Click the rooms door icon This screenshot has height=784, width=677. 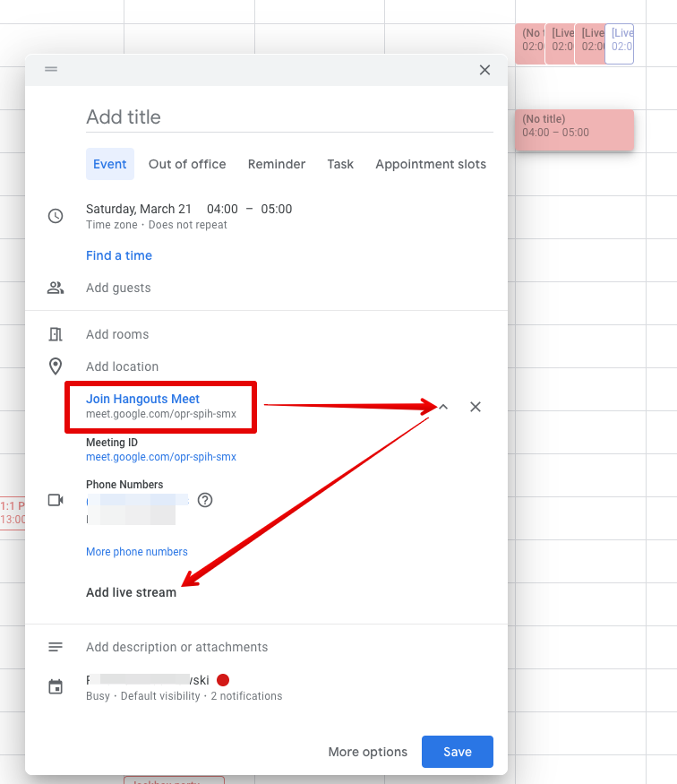click(56, 334)
